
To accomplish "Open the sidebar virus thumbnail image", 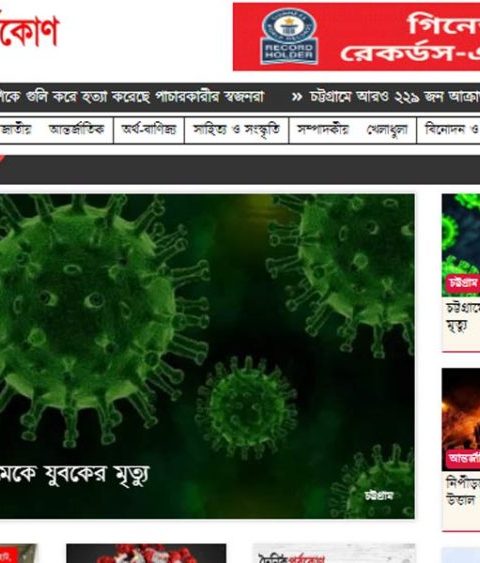I will [x=461, y=245].
